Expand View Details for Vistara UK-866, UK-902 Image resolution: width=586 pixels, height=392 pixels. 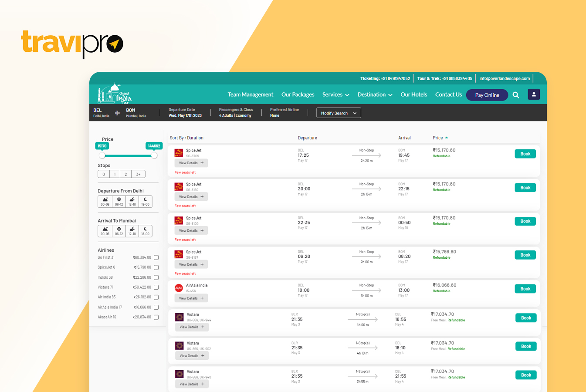(x=192, y=356)
